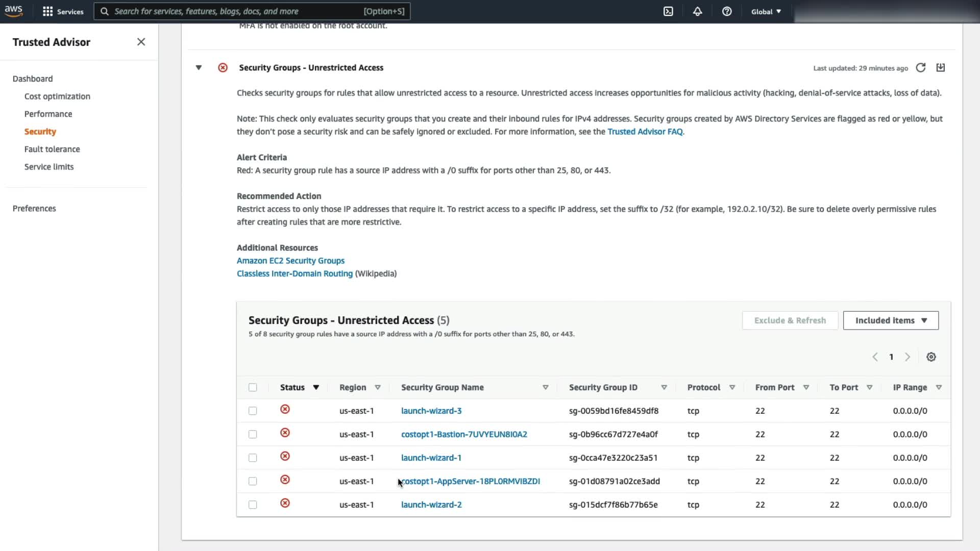980x551 pixels.
Task: Open the Trusted Advisor FAQ link
Action: (645, 132)
